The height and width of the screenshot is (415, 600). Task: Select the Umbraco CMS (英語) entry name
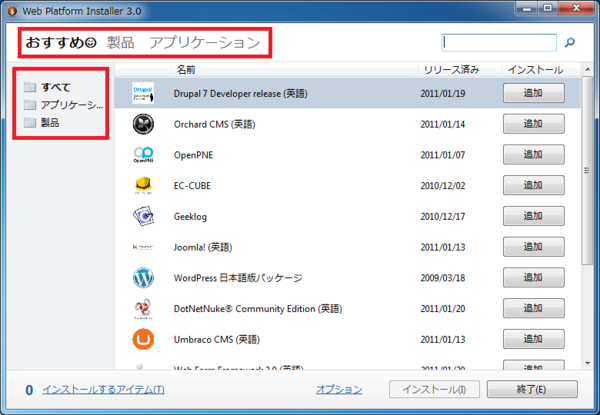pyautogui.click(x=217, y=339)
